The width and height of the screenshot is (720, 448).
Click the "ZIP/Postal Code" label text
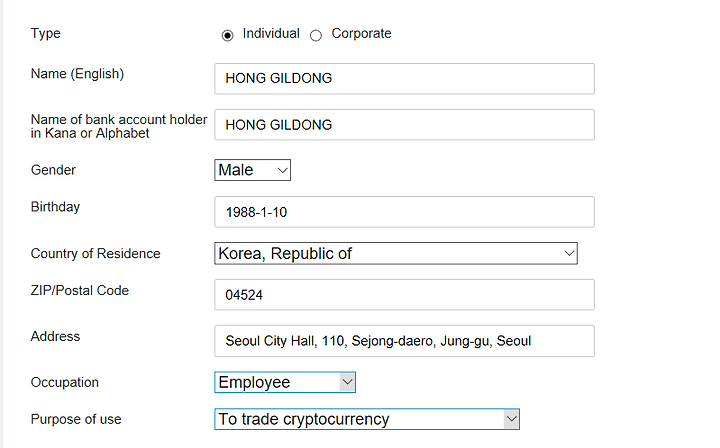tap(80, 291)
